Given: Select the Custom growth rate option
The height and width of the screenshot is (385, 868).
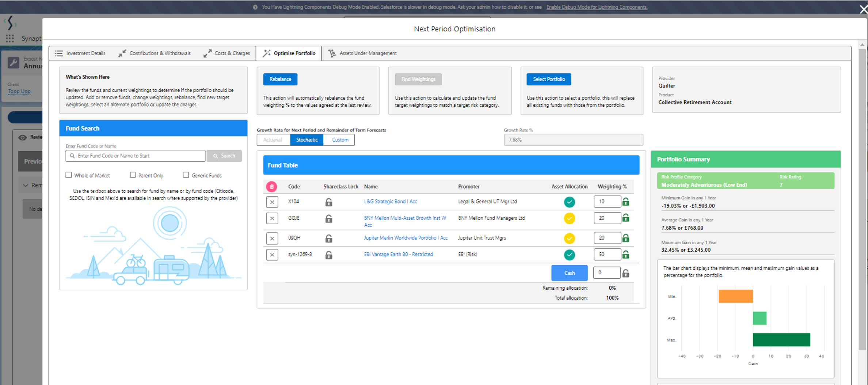Looking at the screenshot, I should 340,140.
